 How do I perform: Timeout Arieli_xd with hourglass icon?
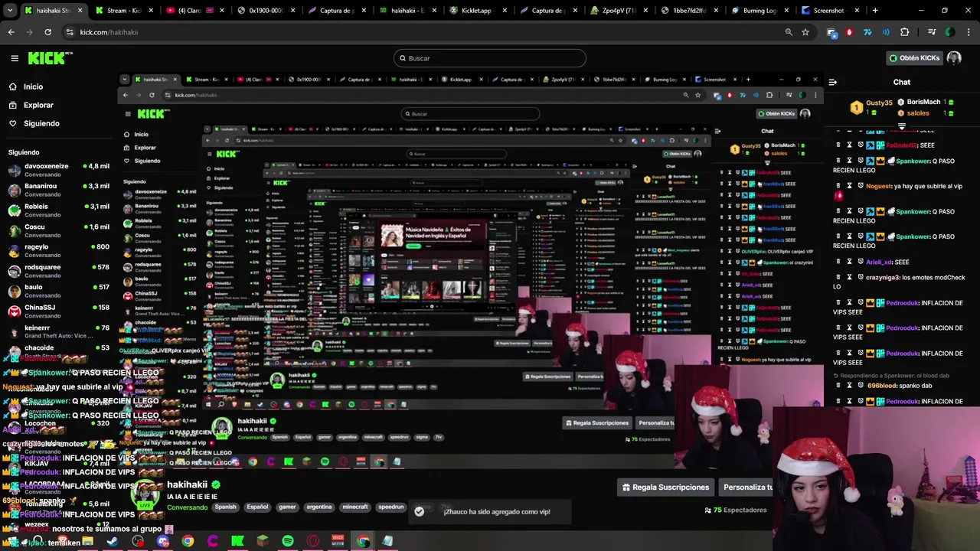pos(849,262)
